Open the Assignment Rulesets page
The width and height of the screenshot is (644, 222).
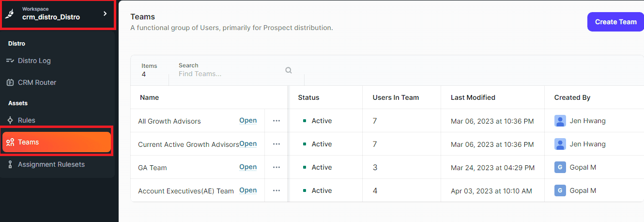click(51, 164)
